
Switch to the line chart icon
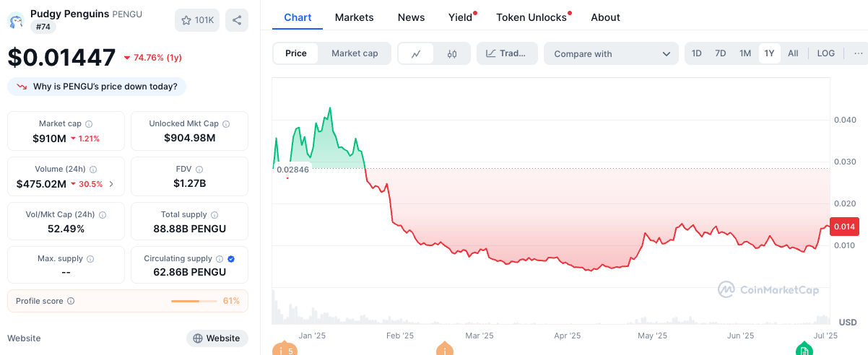(x=417, y=53)
